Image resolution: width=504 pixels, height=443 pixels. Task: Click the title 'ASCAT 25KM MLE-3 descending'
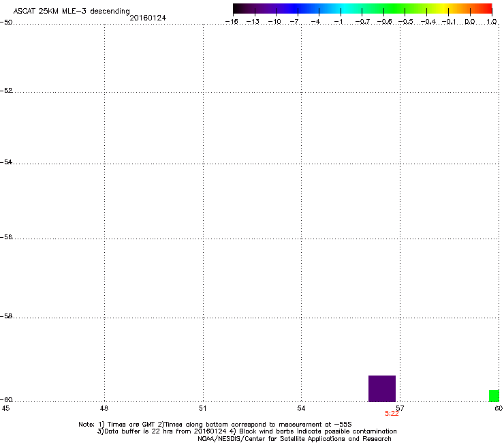pyautogui.click(x=72, y=12)
